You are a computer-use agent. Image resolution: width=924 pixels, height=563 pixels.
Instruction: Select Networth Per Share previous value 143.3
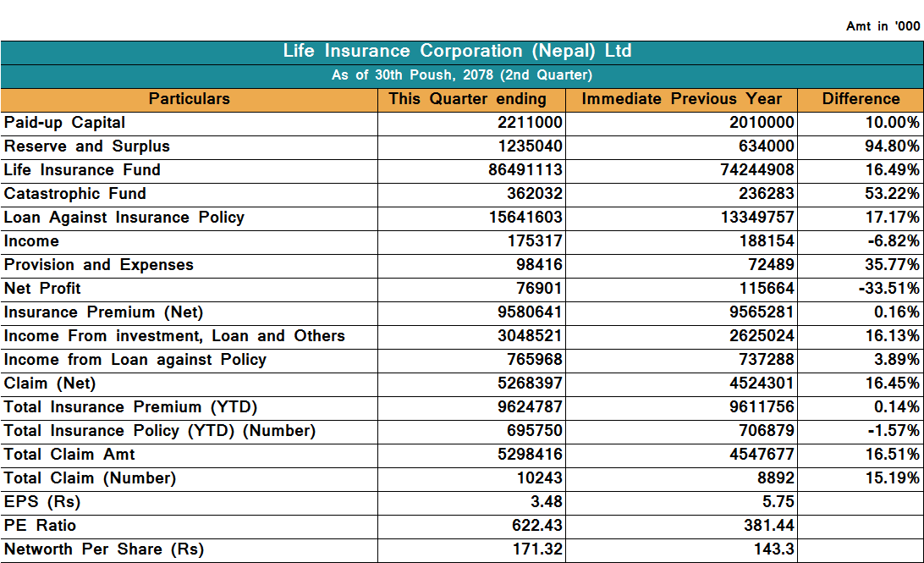coord(773,549)
